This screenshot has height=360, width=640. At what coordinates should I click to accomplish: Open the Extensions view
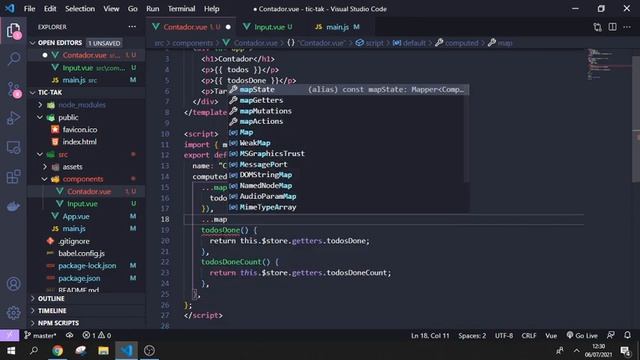coord(13,177)
